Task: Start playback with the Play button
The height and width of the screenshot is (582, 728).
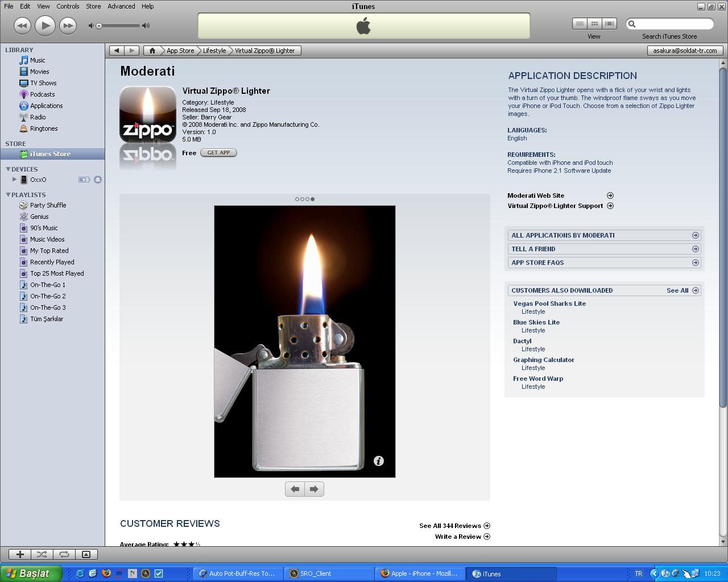Action: coord(45,26)
